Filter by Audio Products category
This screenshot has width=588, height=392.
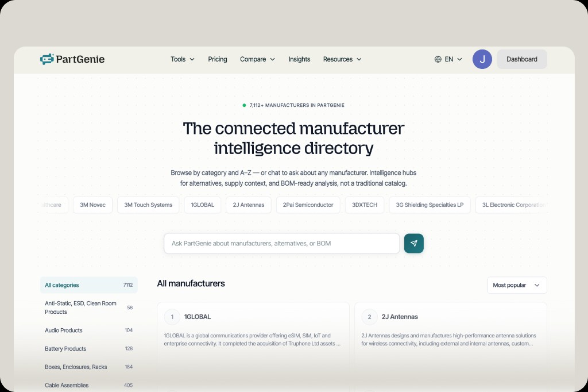89,330
